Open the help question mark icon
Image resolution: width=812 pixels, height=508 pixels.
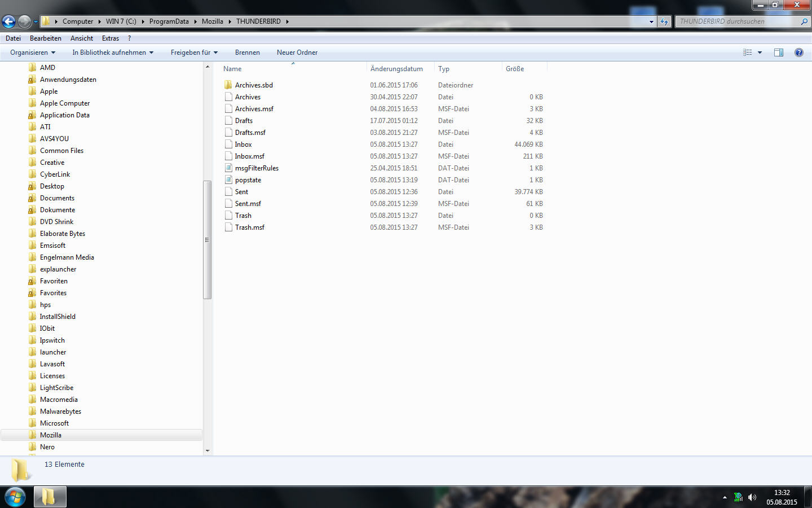[x=798, y=52]
